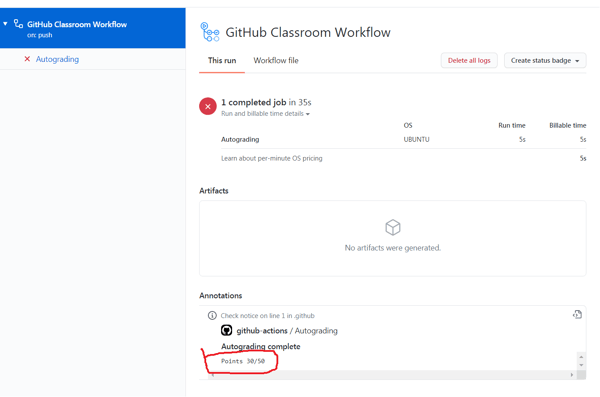Open Learn about per-minute OS pricing link
This screenshot has height=397, width=600.
tap(272, 158)
